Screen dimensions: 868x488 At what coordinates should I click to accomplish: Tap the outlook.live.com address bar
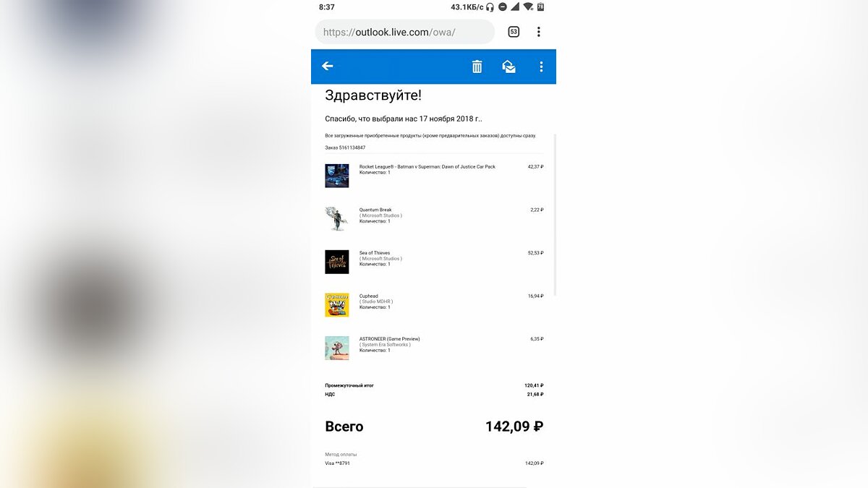click(x=405, y=32)
